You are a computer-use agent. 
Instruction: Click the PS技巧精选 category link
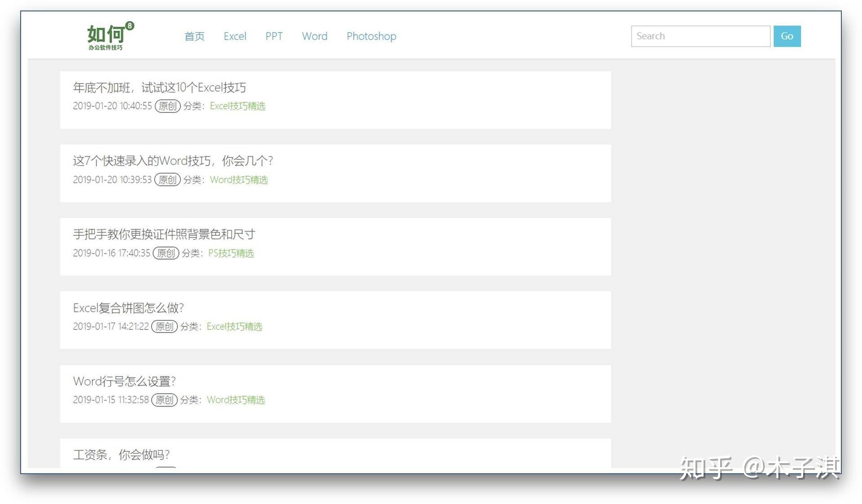pyautogui.click(x=231, y=253)
